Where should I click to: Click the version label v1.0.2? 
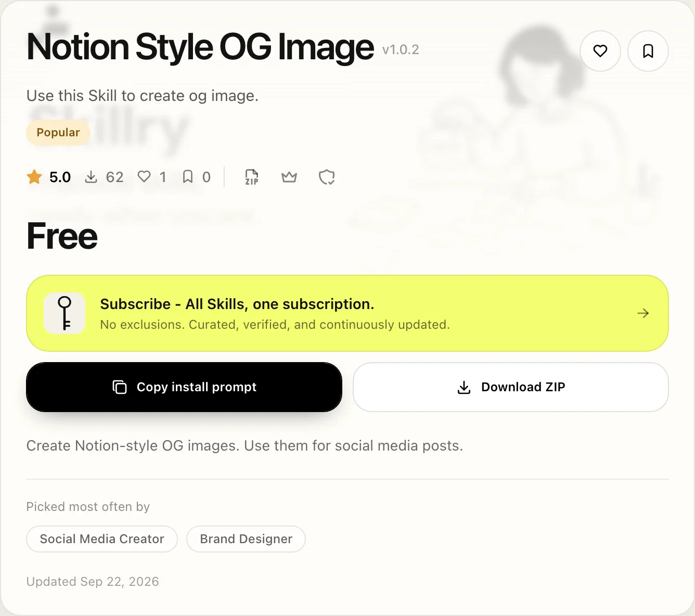401,49
